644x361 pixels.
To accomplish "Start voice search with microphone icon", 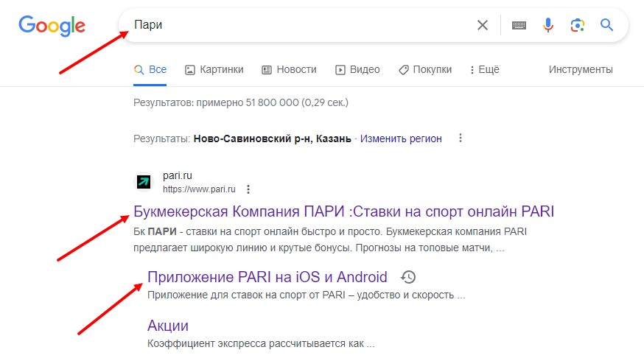I will (548, 25).
